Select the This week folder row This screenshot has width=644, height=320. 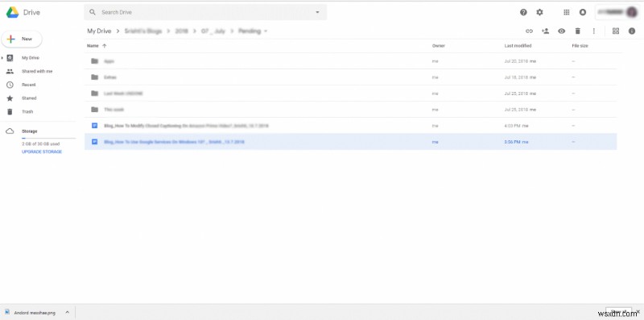tap(350, 110)
